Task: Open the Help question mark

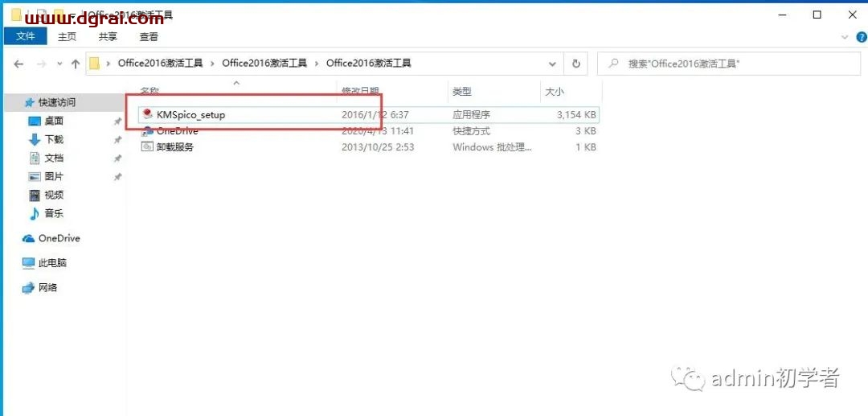Action: point(862,37)
